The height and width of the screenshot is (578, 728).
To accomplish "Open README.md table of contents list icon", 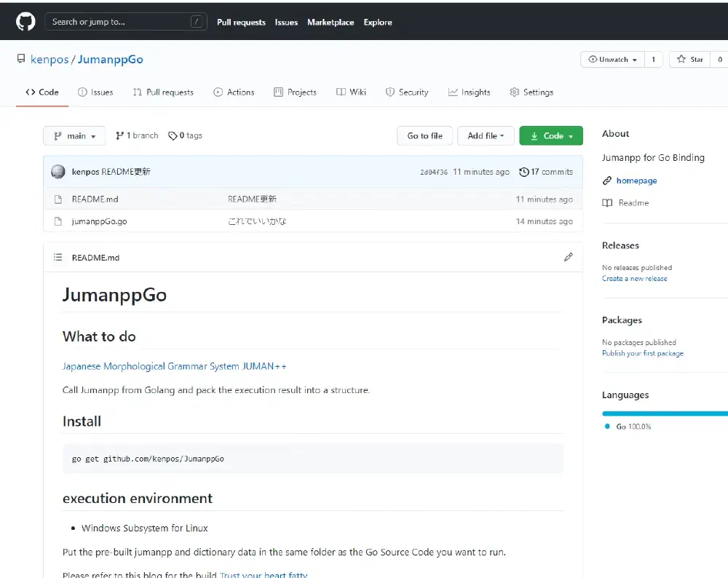I will tap(58, 257).
